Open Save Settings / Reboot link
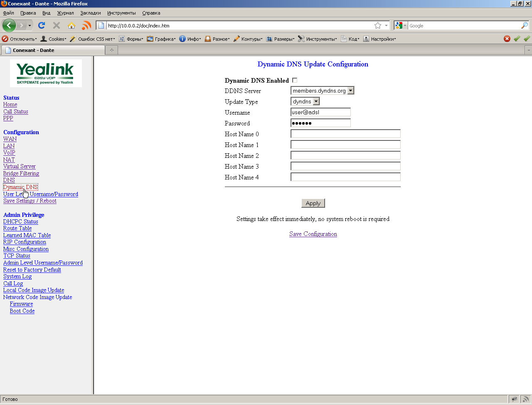The image size is (532, 405). point(30,201)
